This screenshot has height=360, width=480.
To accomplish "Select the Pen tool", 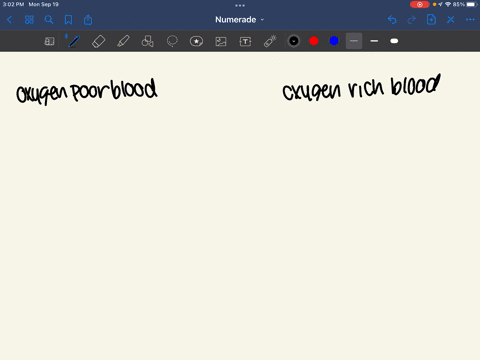I will (74, 41).
